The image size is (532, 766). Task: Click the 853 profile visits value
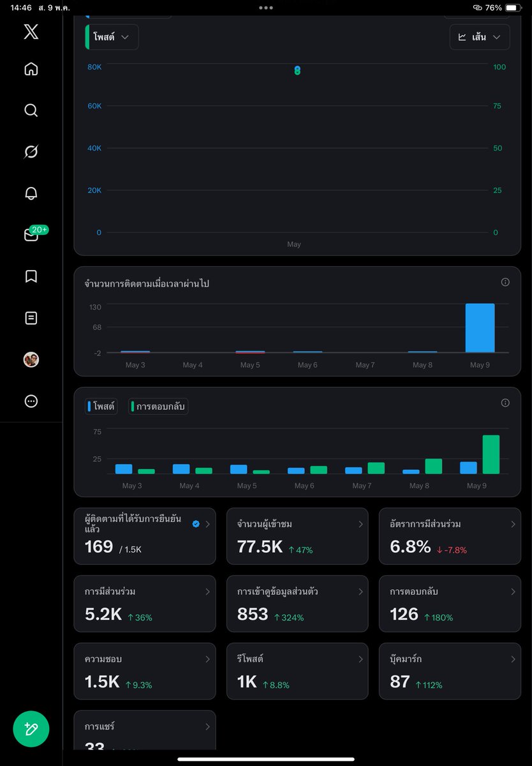[x=253, y=614]
